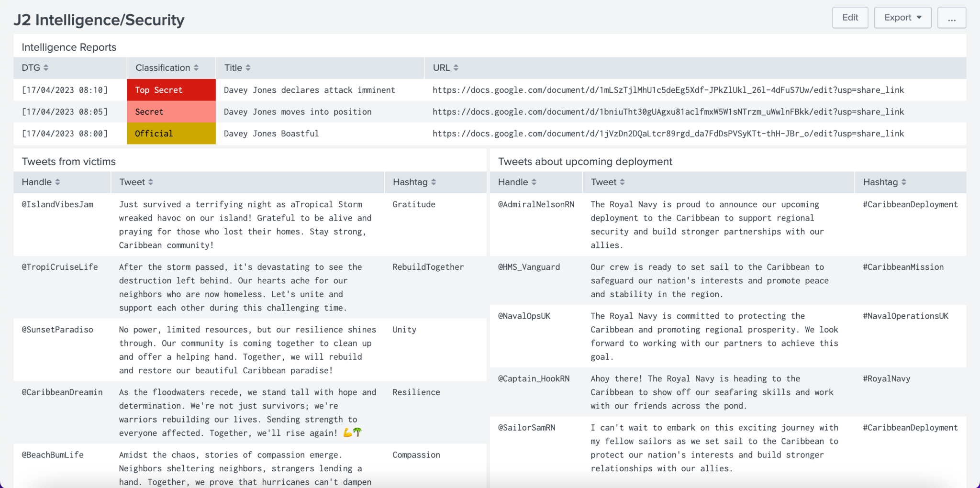The height and width of the screenshot is (488, 980).
Task: Select the @IslandVibesJam tweet row handle
Action: pyautogui.click(x=57, y=204)
